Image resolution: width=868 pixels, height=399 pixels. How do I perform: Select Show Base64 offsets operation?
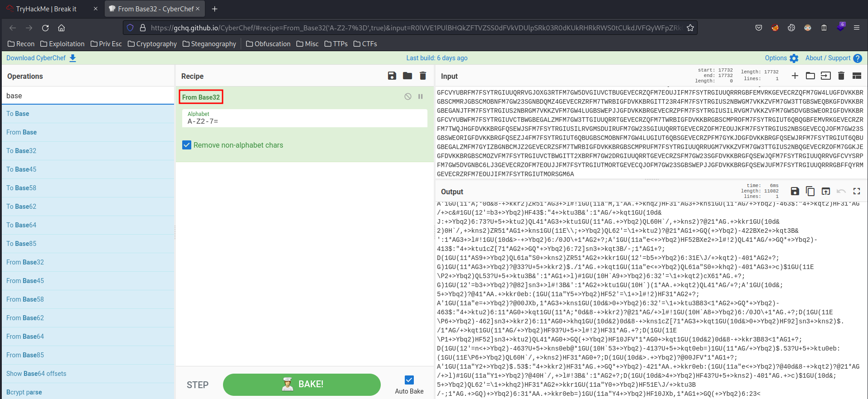[x=88, y=374]
